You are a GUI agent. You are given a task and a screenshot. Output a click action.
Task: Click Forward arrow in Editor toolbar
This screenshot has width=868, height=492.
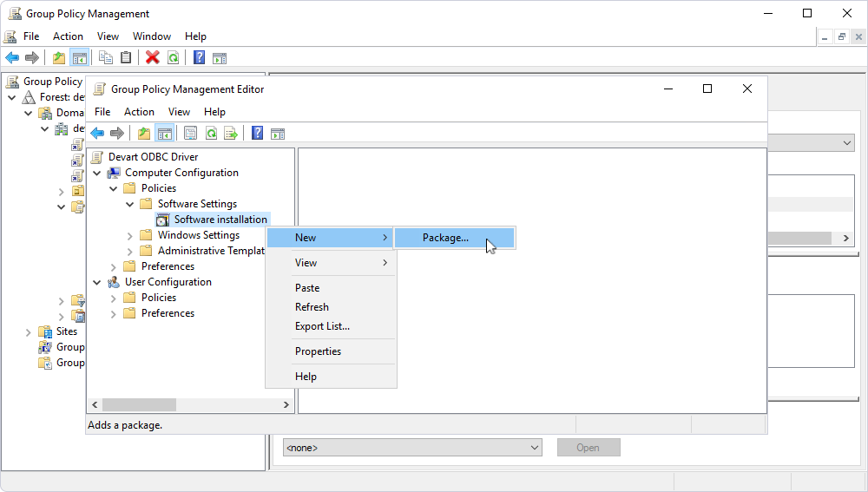point(117,134)
